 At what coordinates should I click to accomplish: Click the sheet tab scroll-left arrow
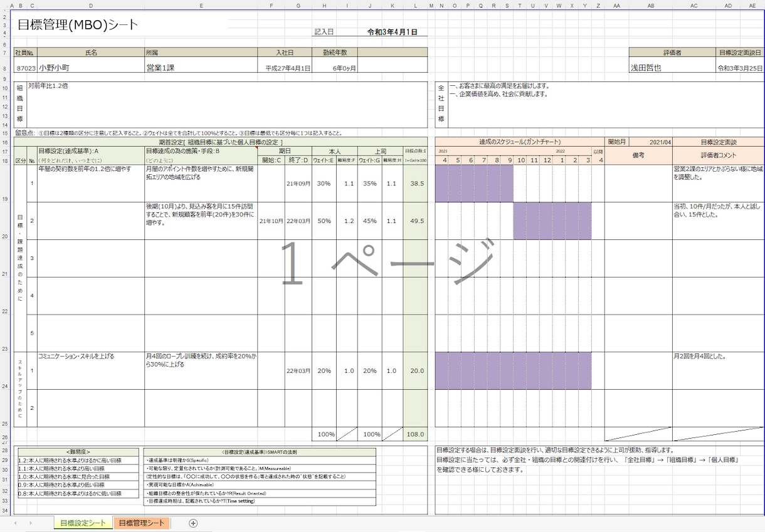[x=14, y=523]
